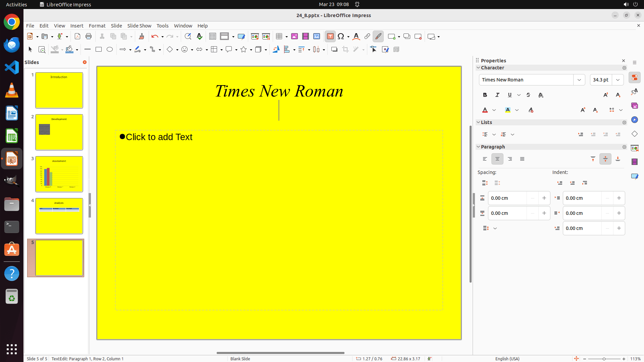Adjust the zoom slider
This screenshot has width=644, height=362.
(604, 359)
